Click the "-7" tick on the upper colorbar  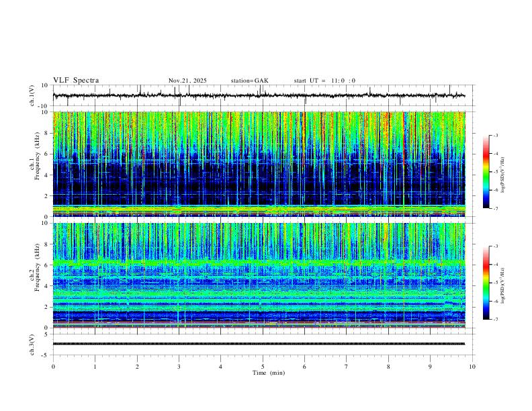coord(495,208)
